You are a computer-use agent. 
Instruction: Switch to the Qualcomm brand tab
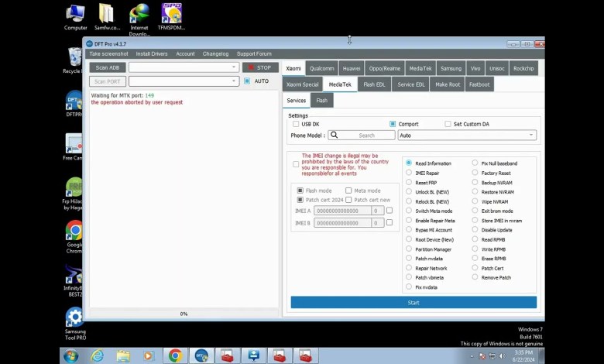pos(321,68)
